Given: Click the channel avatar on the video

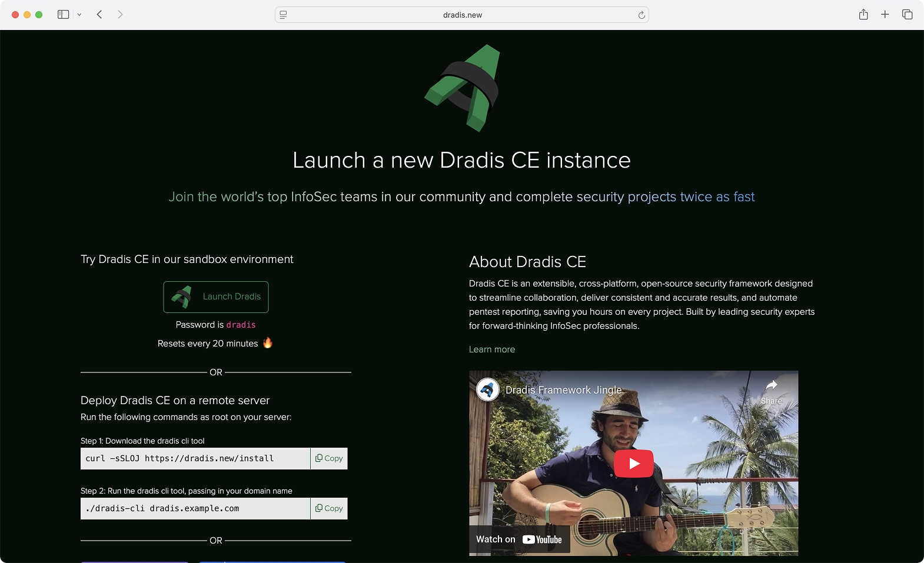Looking at the screenshot, I should 487,389.
